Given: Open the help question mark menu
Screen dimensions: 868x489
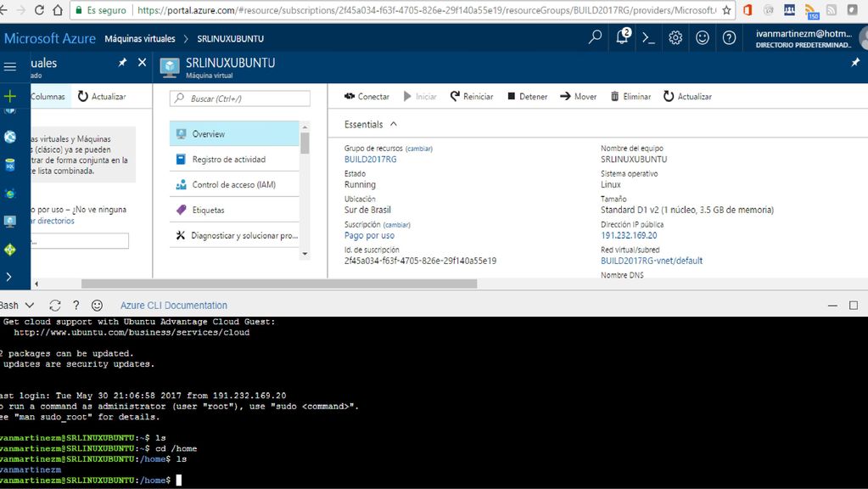Looking at the screenshot, I should click(x=730, y=37).
